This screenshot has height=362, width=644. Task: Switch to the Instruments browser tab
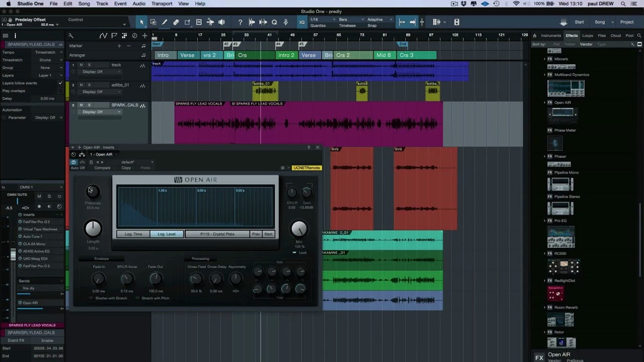click(x=551, y=36)
